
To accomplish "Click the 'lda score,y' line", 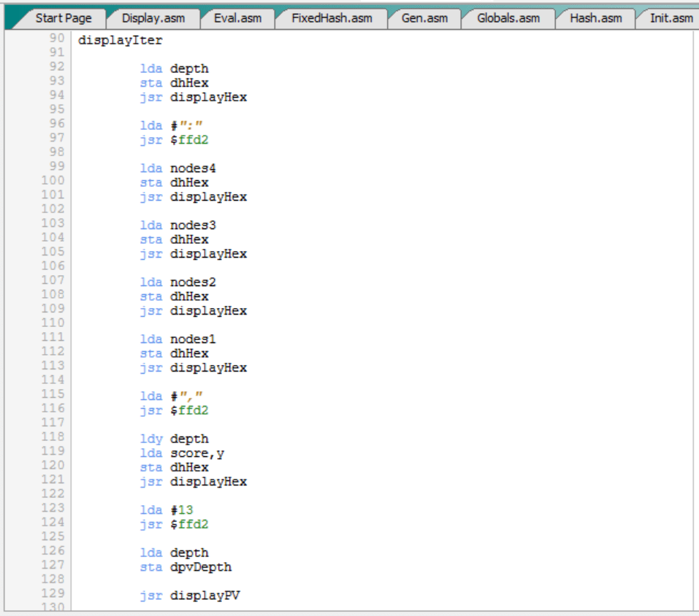I will point(181,453).
